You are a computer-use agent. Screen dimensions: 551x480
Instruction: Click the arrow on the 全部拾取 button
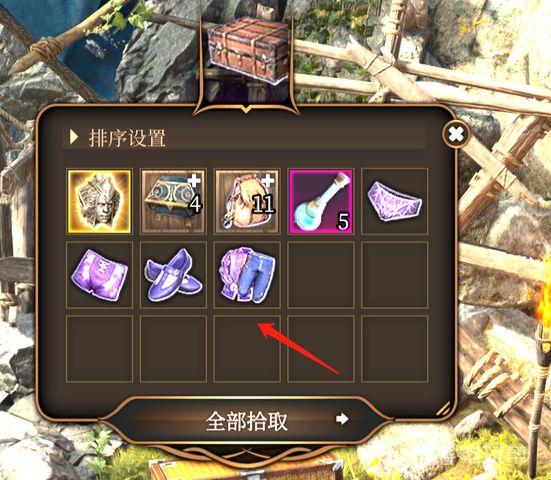[x=342, y=419]
